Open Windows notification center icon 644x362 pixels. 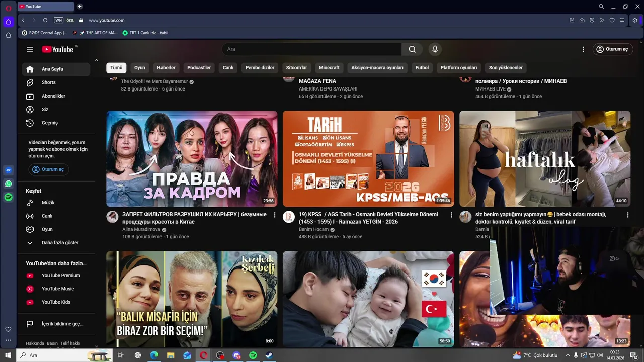click(x=634, y=355)
